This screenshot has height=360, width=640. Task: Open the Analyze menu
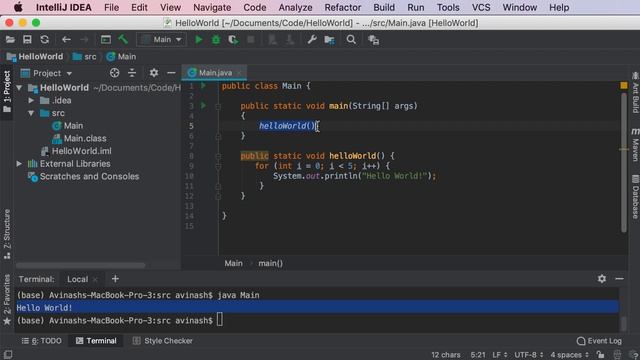tap(295, 7)
